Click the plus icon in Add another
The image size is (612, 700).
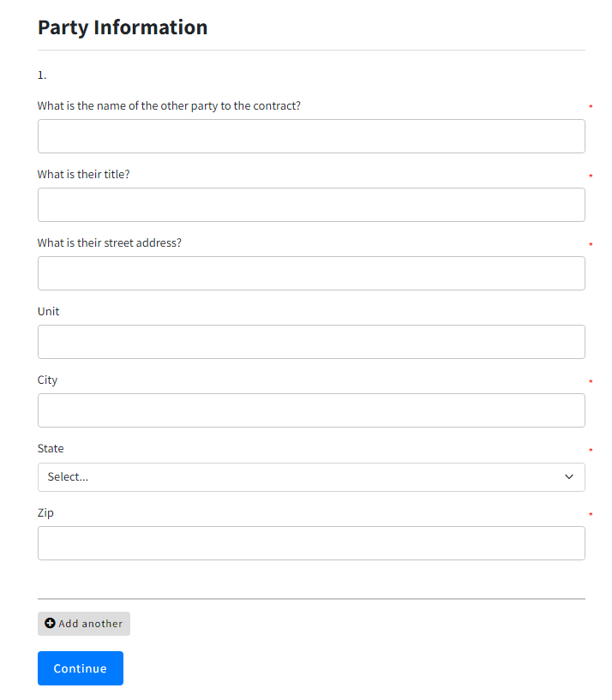click(50, 624)
